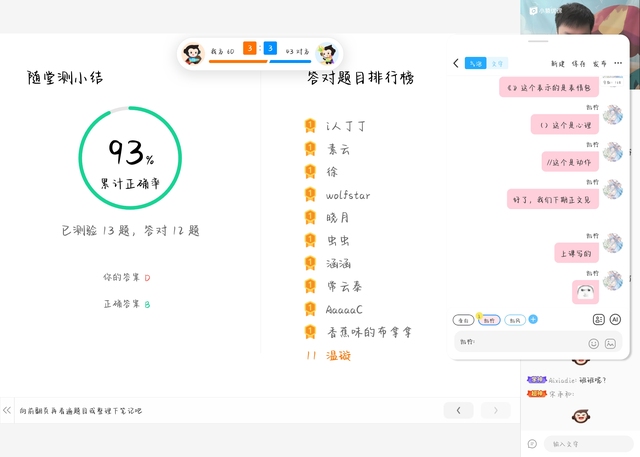Select the third blue-outlined character chip
Image resolution: width=640 pixels, height=457 pixels.
(x=514, y=320)
